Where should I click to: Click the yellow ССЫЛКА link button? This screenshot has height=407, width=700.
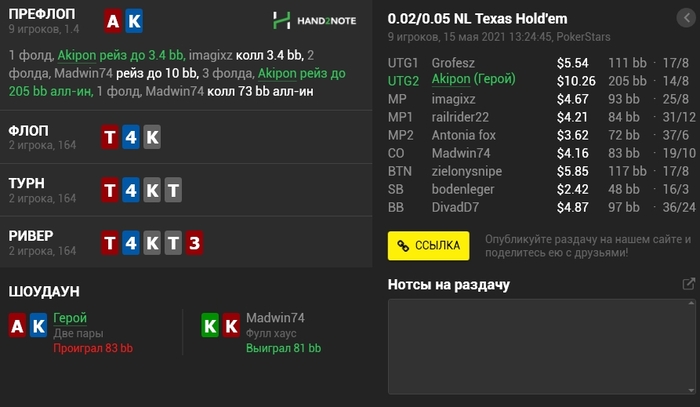click(429, 245)
